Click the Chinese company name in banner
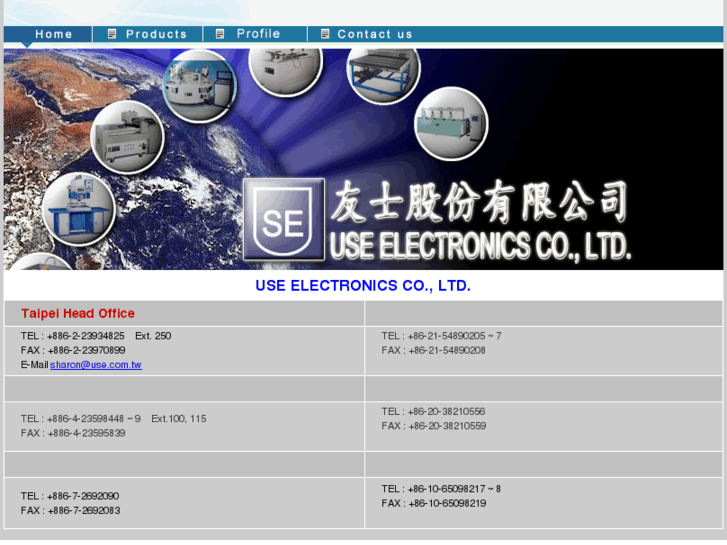727x545 pixels. [479, 202]
